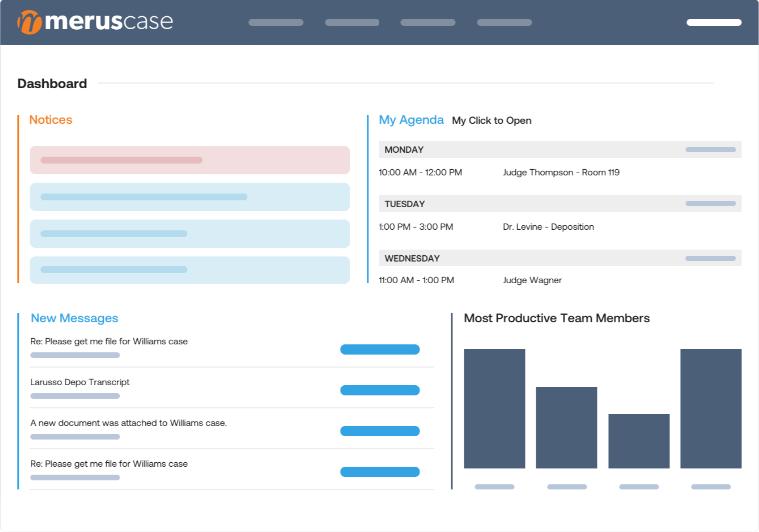Click blue button beside new document attached message
Image resolution: width=759 pixels, height=532 pixels.
(x=379, y=431)
